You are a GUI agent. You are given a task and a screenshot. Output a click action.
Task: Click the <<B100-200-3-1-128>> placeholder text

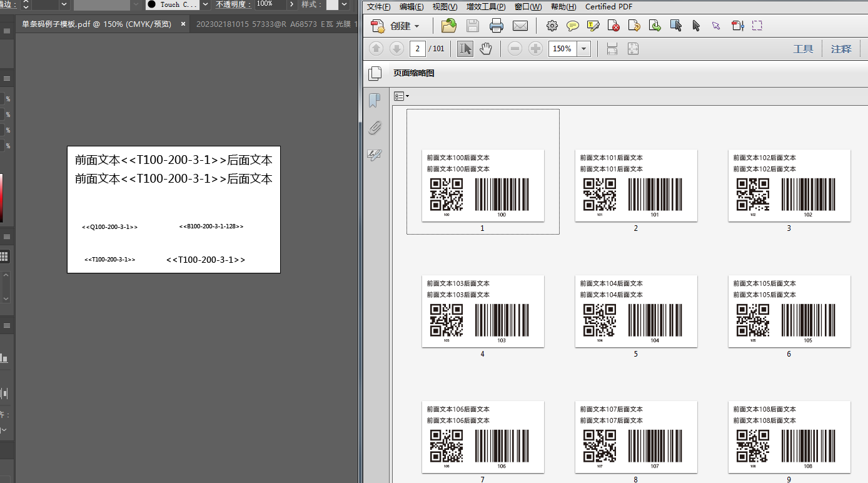click(211, 226)
